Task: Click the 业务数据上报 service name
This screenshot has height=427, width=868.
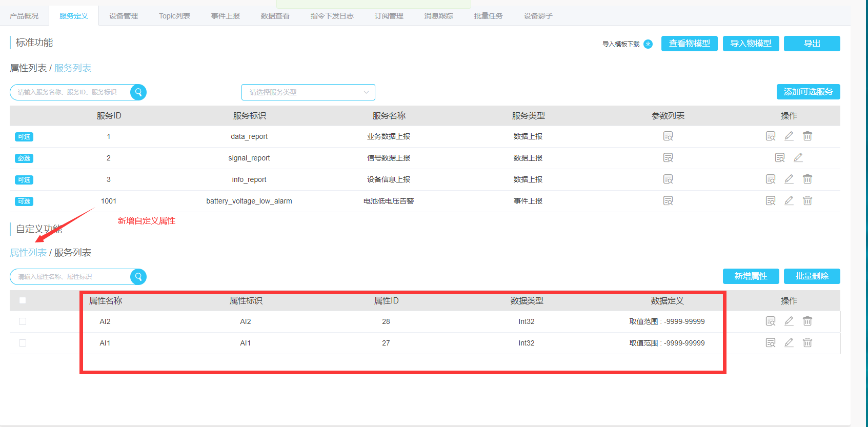Action: pyautogui.click(x=389, y=136)
